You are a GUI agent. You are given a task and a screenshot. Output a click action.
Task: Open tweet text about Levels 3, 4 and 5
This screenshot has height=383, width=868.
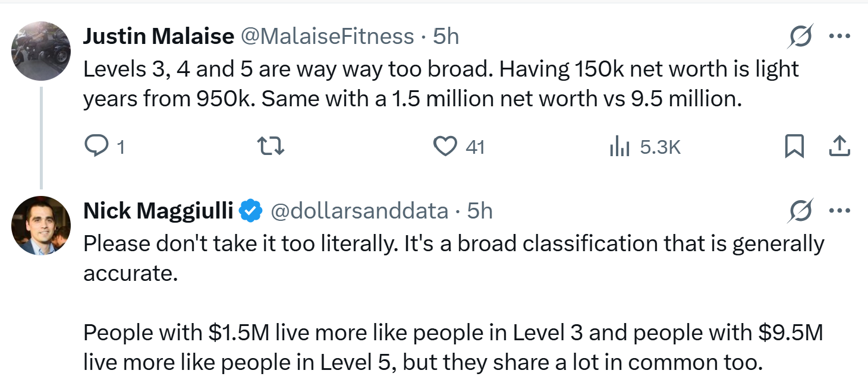[x=441, y=84]
